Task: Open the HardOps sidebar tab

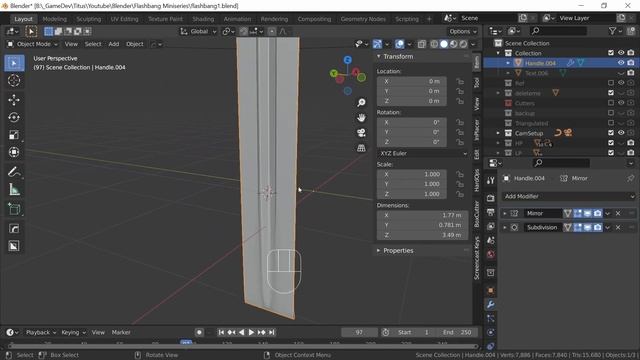Action: pyautogui.click(x=476, y=180)
